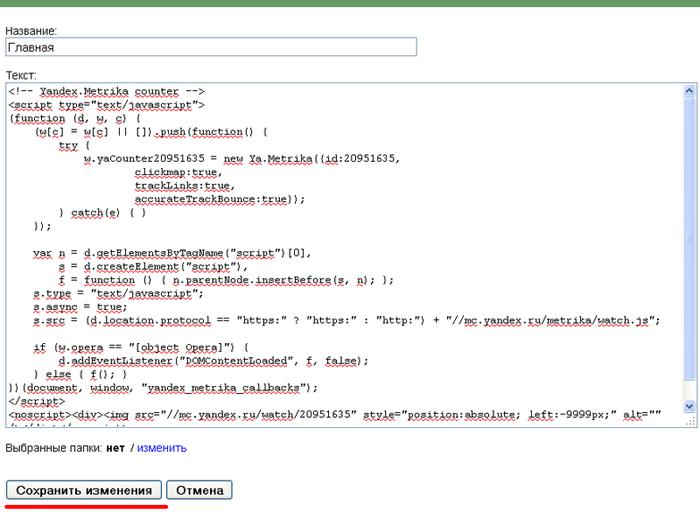Click the line "} else { f(); }"
The height and width of the screenshot is (512, 700).
pyautogui.click(x=80, y=374)
